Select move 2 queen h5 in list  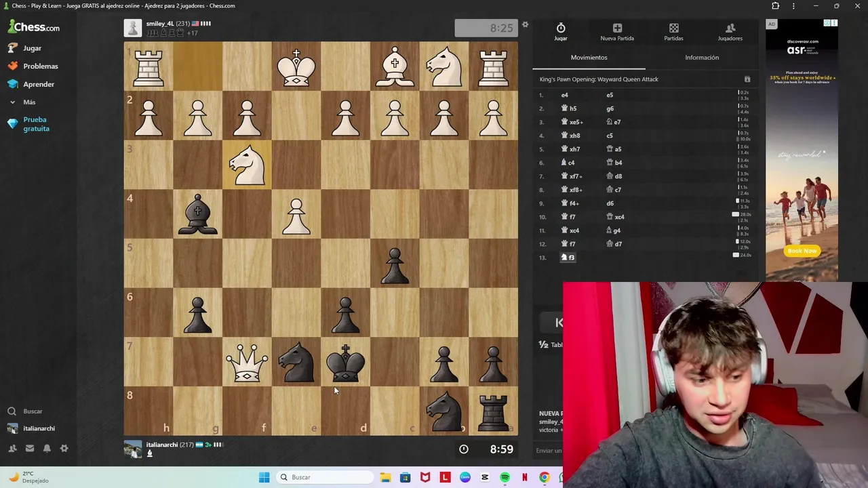[x=569, y=108]
